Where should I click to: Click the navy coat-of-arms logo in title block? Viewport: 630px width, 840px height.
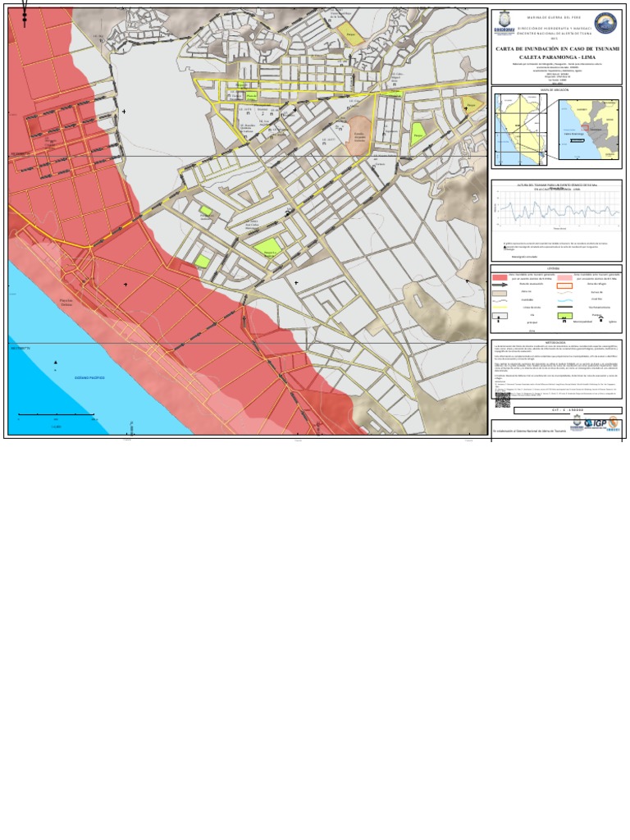pyautogui.click(x=504, y=24)
